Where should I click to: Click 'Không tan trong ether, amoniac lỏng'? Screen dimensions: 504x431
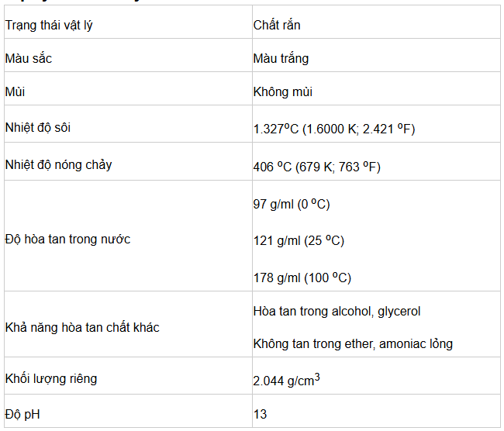(x=353, y=344)
